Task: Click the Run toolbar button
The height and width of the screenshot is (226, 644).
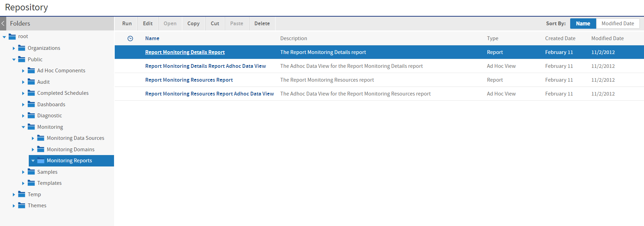Action: pyautogui.click(x=127, y=24)
